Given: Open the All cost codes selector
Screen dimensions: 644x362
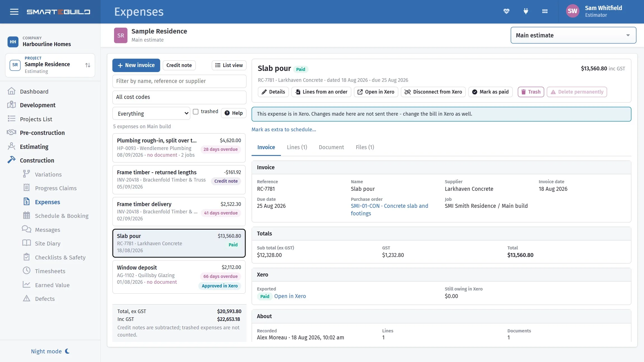Looking at the screenshot, I should pyautogui.click(x=179, y=97).
